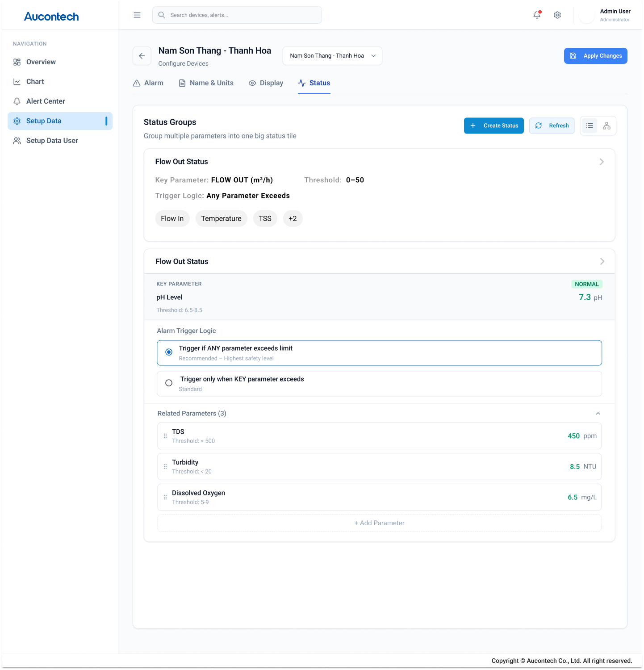Collapse the Related Parameters section

pos(598,413)
